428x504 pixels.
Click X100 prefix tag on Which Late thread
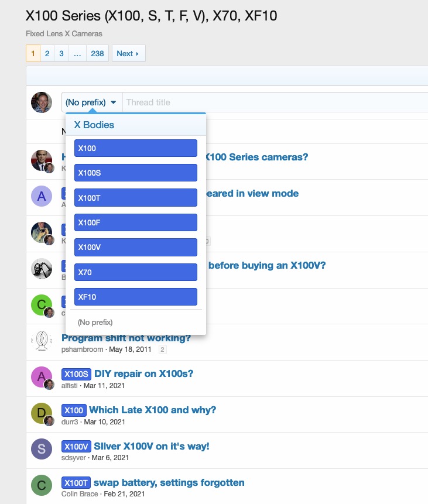click(x=74, y=410)
